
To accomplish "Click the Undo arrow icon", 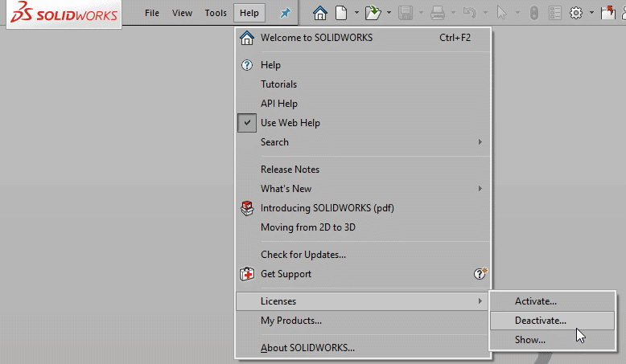I will pyautogui.click(x=470, y=13).
